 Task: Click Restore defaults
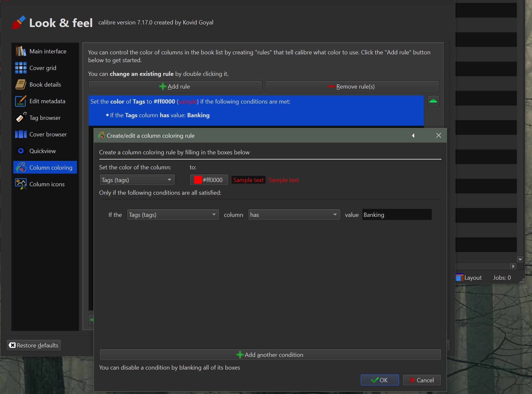[x=34, y=345]
